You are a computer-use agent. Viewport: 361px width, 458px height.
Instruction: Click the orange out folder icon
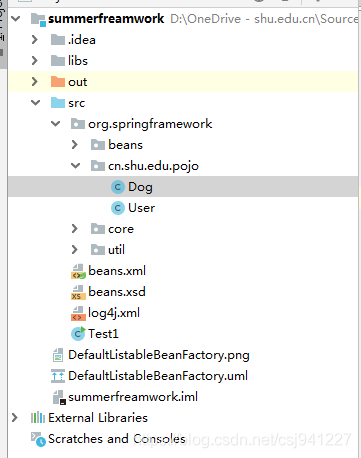pos(58,82)
